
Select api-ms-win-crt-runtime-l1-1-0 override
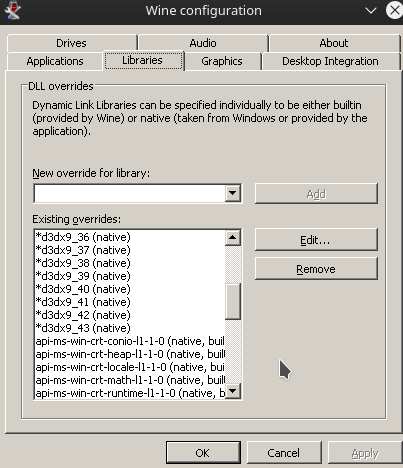[x=130, y=393]
